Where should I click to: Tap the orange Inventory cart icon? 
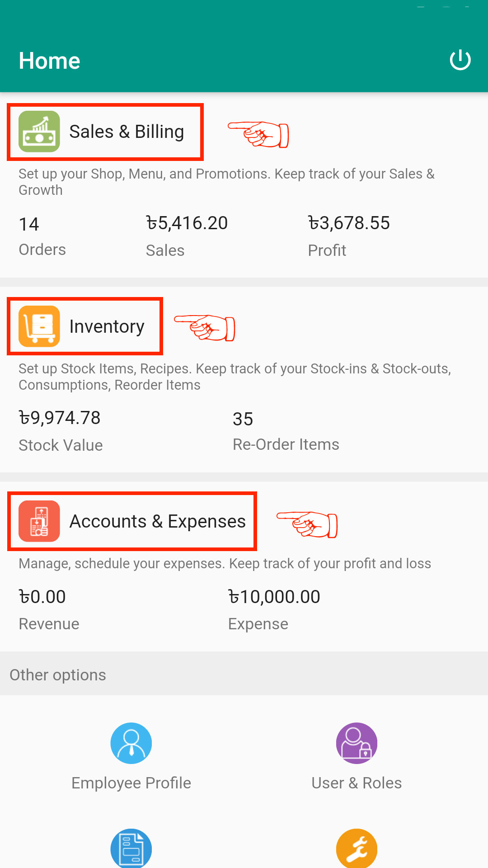point(39,326)
